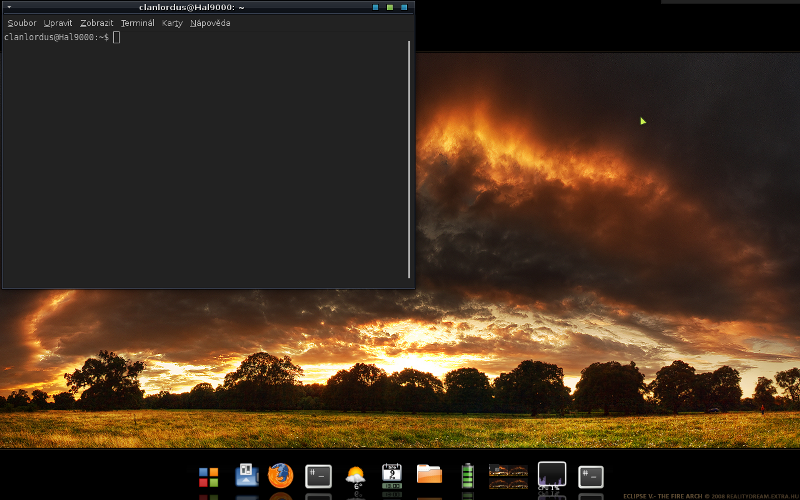800x500 pixels.
Task: Select the workspace switcher thumbnails in dock
Action: tap(508, 477)
